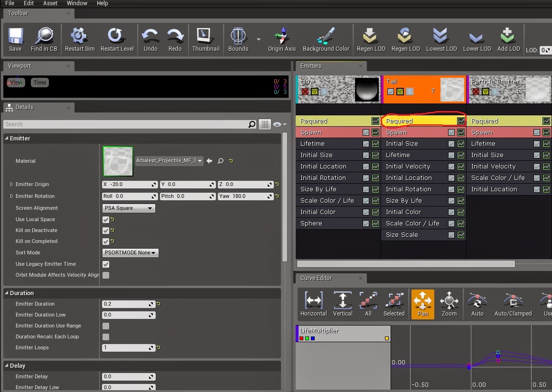Toggle Kill on Completed checkbox

[106, 242]
